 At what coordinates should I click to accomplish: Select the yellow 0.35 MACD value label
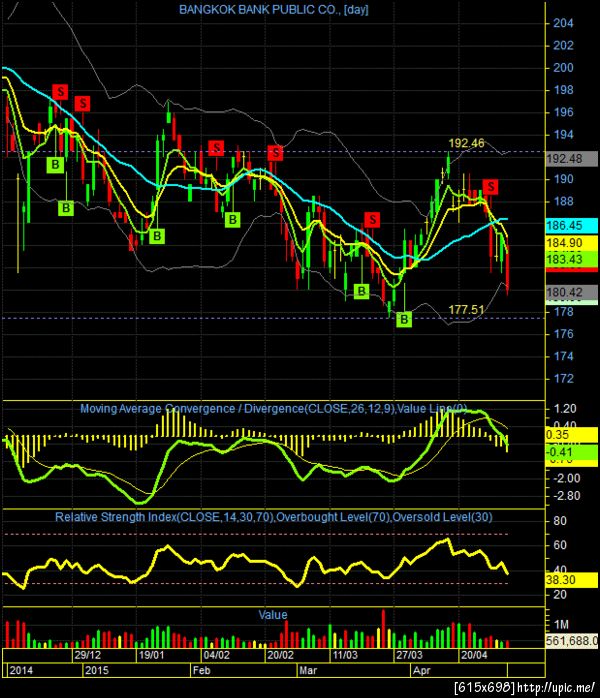coord(572,435)
